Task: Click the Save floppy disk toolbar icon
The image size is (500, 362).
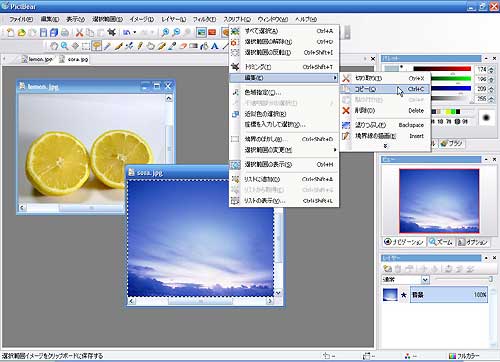Action: coord(43,32)
